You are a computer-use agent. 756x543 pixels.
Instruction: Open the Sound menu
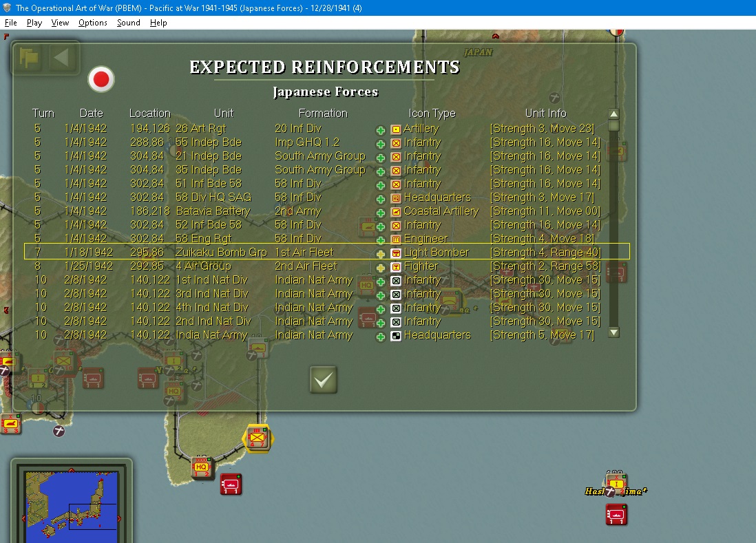click(128, 23)
